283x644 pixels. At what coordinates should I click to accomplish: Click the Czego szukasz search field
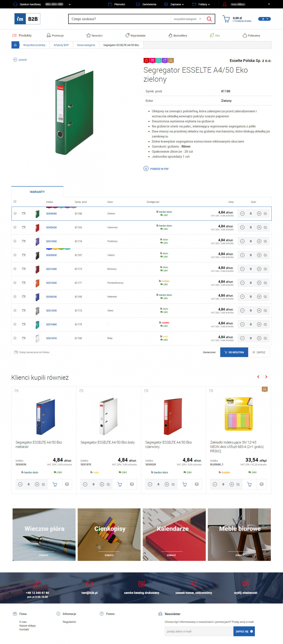click(119, 19)
